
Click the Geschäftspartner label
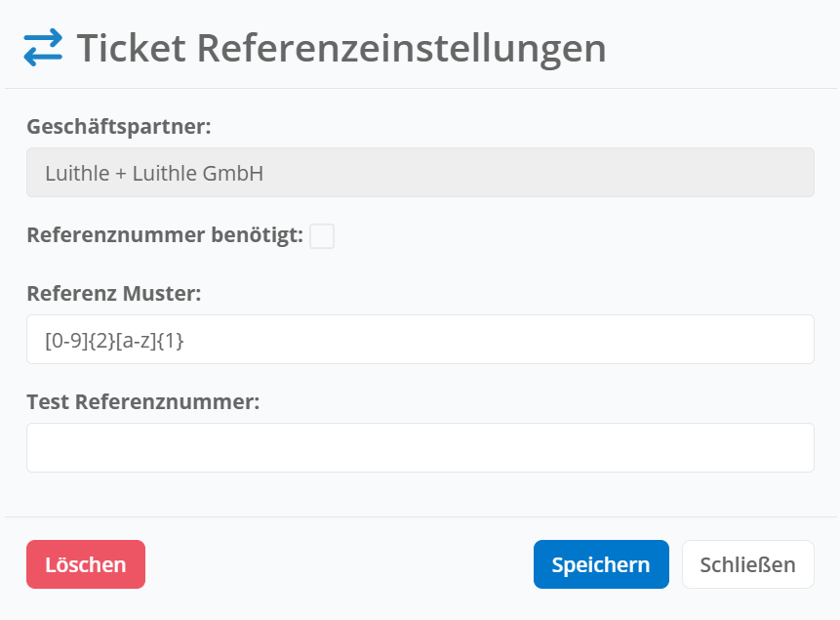[x=119, y=127]
